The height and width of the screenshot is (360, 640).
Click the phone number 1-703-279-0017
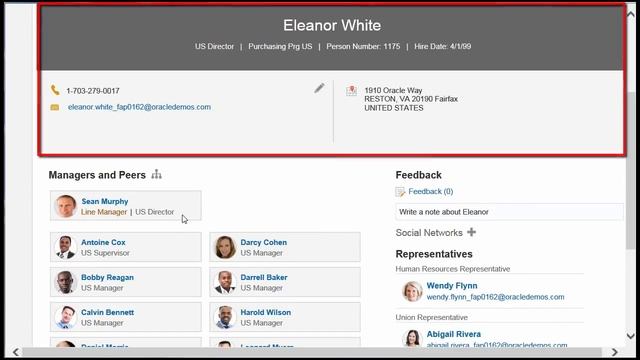coord(93,91)
